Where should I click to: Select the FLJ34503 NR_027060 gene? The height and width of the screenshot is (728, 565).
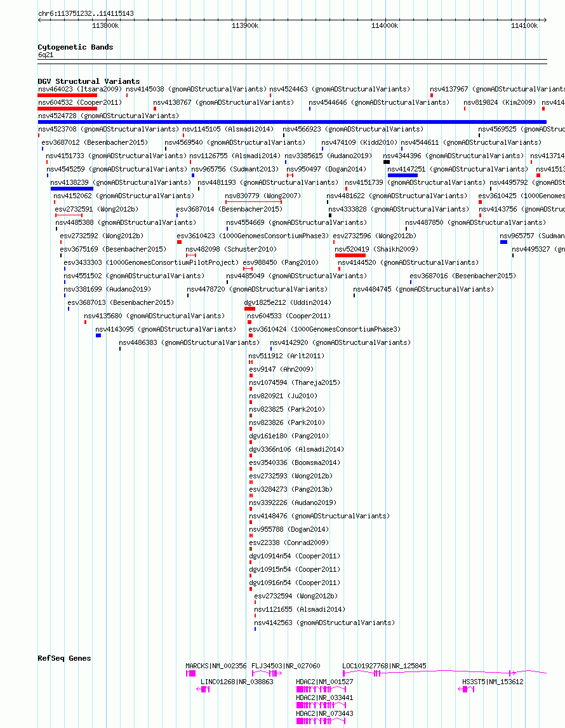tap(286, 666)
